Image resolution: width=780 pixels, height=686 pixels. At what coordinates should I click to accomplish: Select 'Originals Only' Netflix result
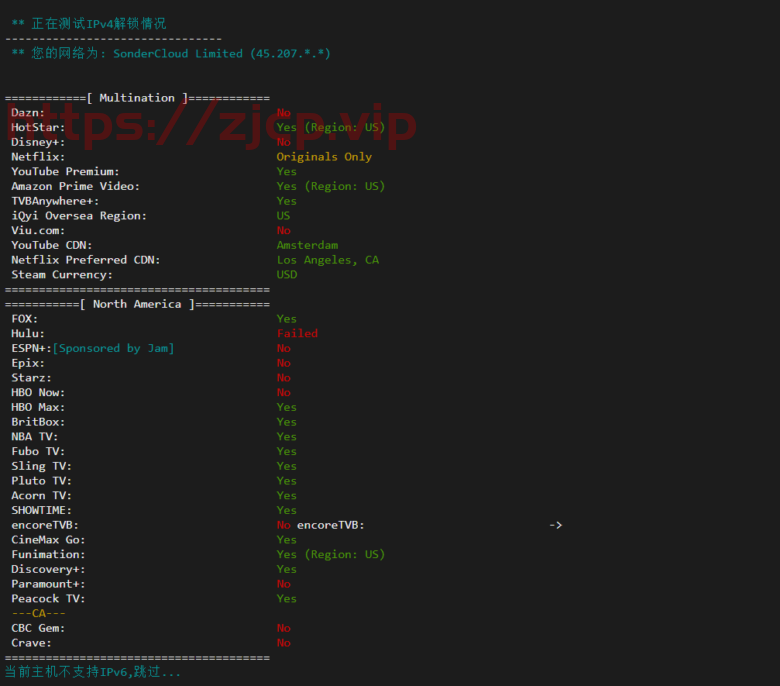coord(324,157)
